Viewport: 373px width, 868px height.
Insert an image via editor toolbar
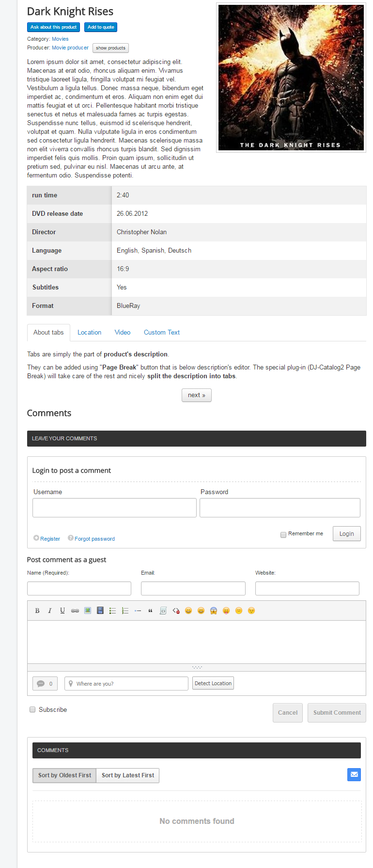pos(88,611)
